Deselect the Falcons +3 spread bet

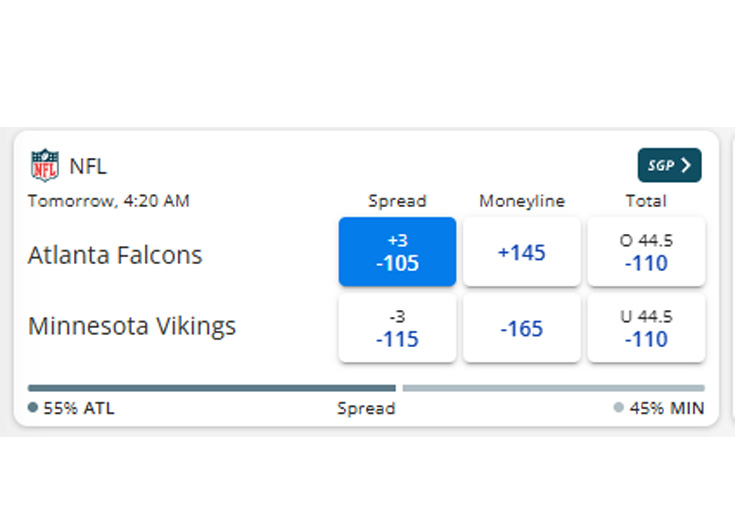[x=397, y=252]
